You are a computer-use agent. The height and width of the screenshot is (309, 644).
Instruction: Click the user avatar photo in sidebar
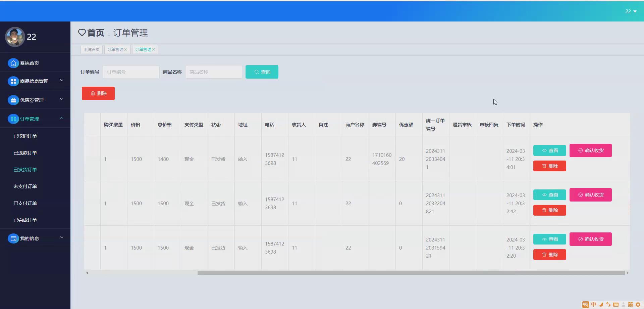tap(15, 37)
